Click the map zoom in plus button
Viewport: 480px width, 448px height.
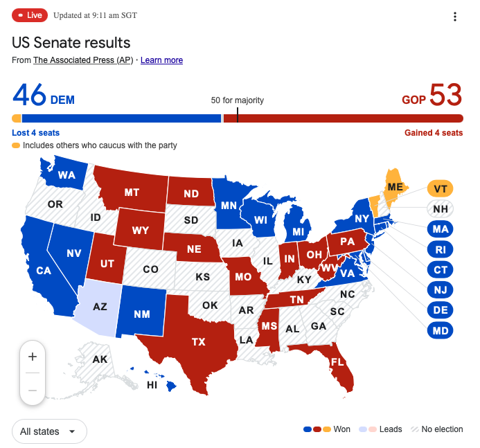click(x=33, y=357)
